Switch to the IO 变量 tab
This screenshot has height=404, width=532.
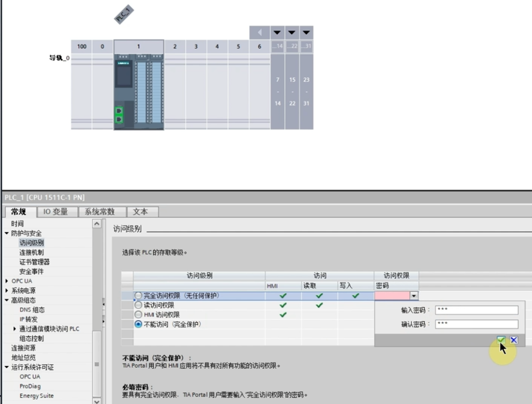coord(55,212)
